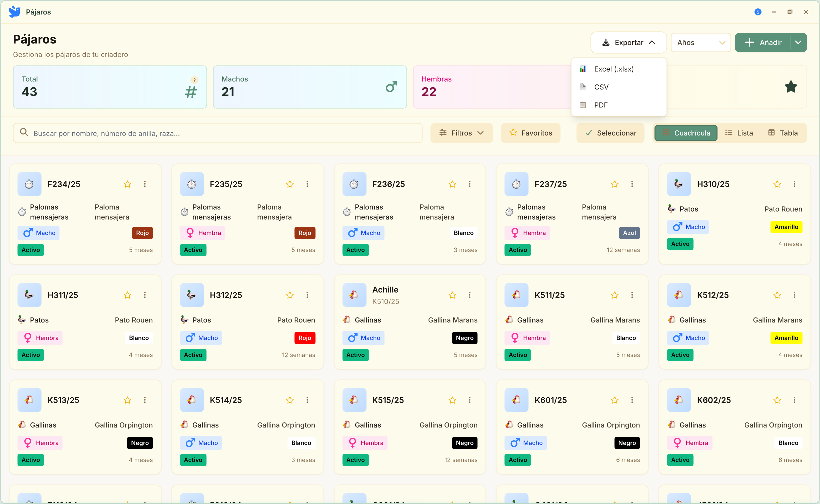Click the Pájaros bird logo
Screen dimensions: 820x504
tap(15, 12)
